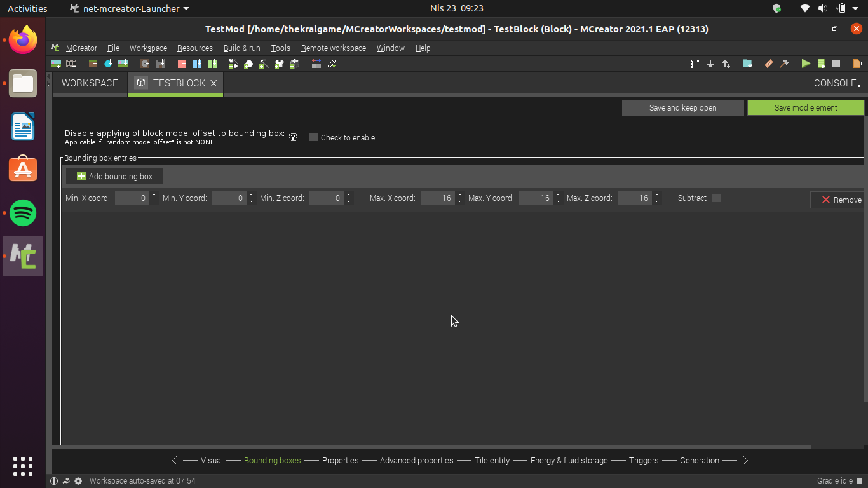The image size is (868, 488).
Task: Click the help question mark icon
Action: tap(293, 137)
